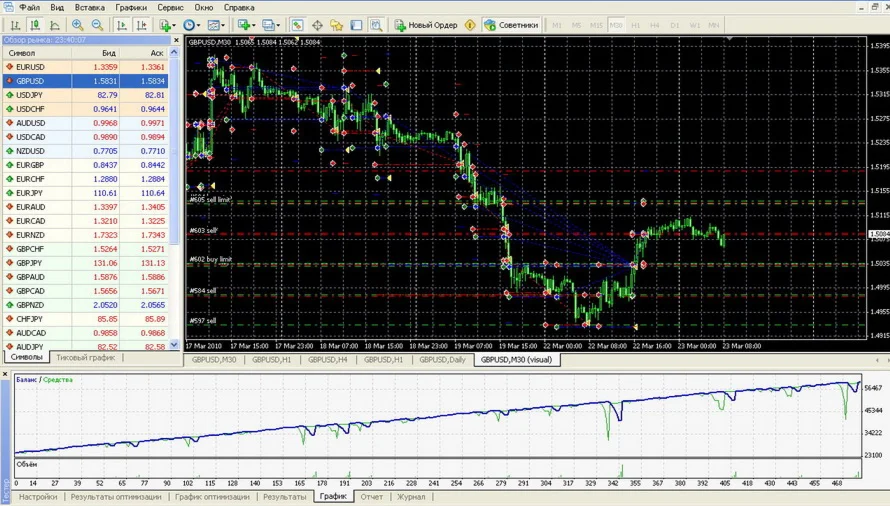Click the Data Window crosshair icon
The width and height of the screenshot is (890, 506).
[317, 25]
